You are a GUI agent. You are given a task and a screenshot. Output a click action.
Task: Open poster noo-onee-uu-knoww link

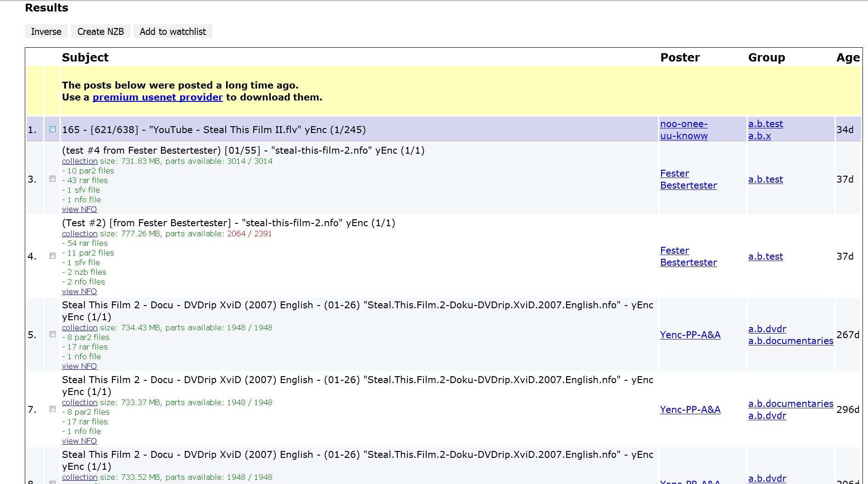pyautogui.click(x=684, y=130)
